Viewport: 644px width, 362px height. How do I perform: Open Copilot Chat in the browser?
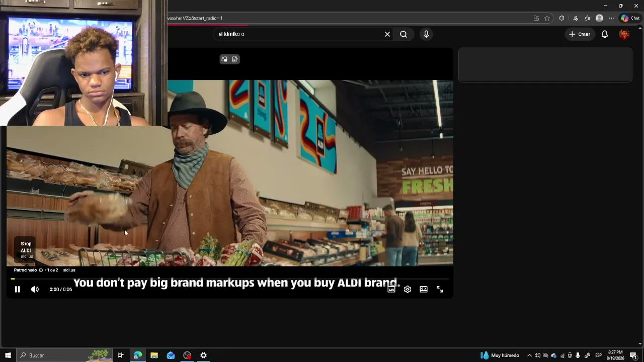click(630, 18)
